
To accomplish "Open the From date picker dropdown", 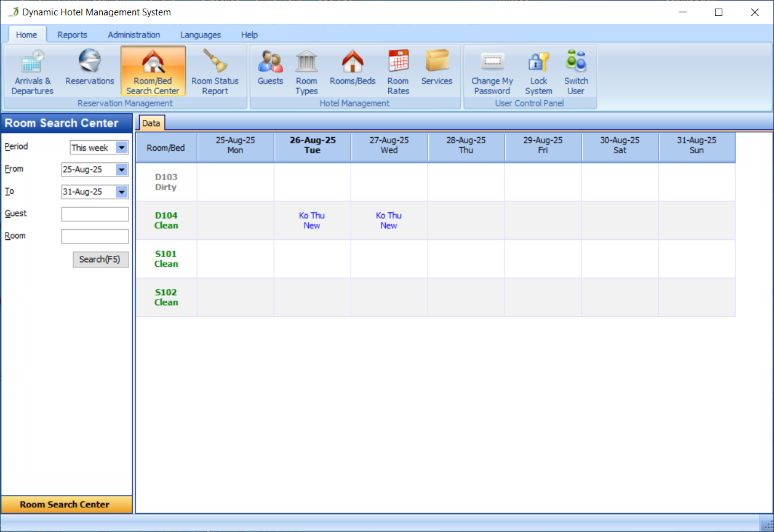I will (x=121, y=170).
